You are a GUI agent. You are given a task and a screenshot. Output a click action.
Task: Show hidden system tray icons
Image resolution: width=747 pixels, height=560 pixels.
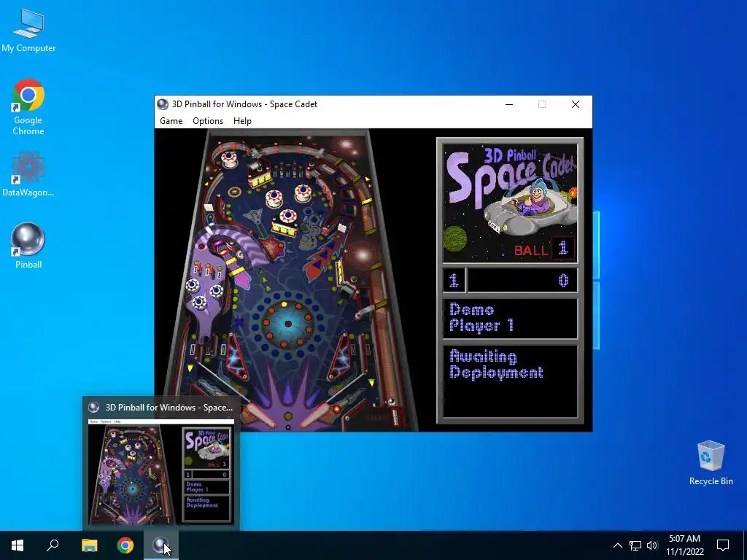coord(617,545)
